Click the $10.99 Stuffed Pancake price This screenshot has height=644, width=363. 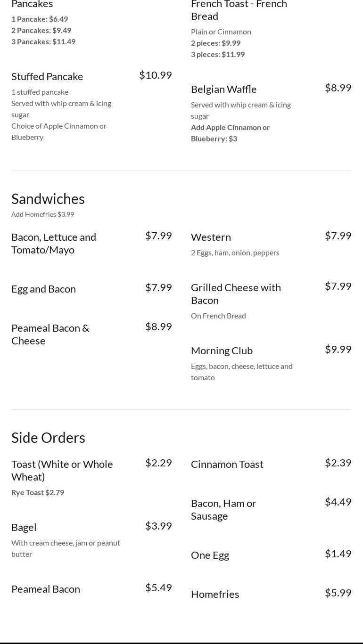[156, 75]
